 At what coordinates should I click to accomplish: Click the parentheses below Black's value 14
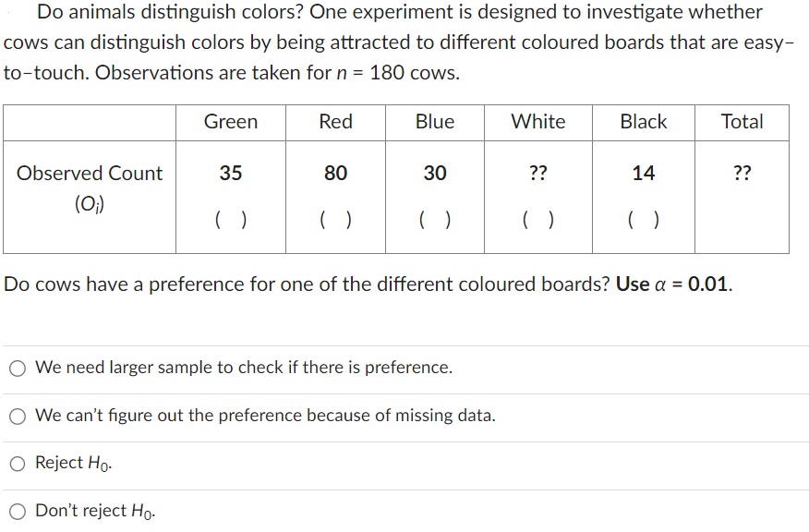[x=643, y=220]
